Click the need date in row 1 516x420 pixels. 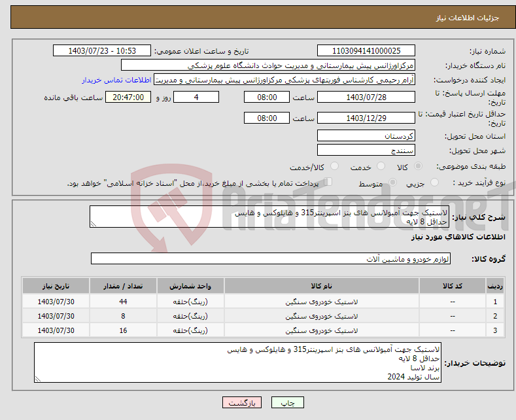tap(56, 302)
